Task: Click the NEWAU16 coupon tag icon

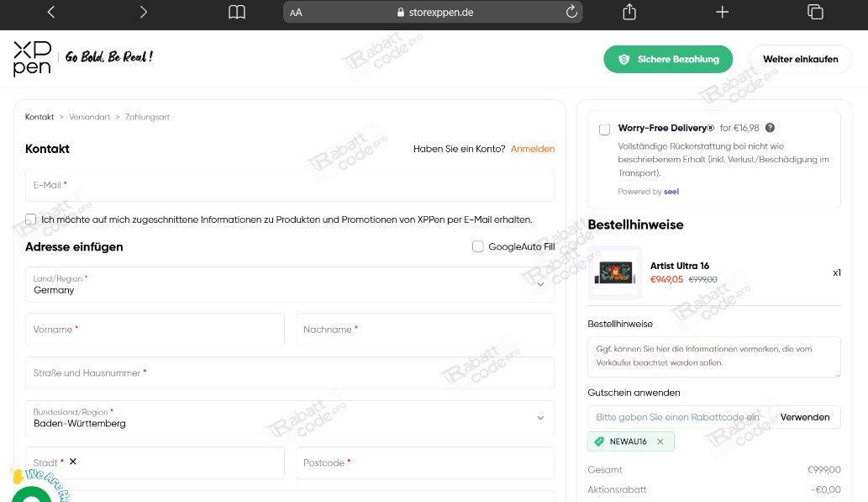Action: click(x=599, y=441)
